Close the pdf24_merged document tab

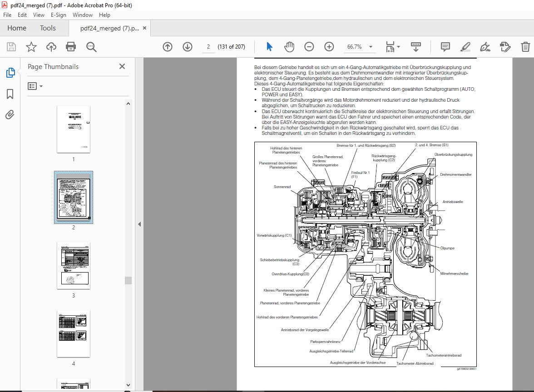[144, 28]
